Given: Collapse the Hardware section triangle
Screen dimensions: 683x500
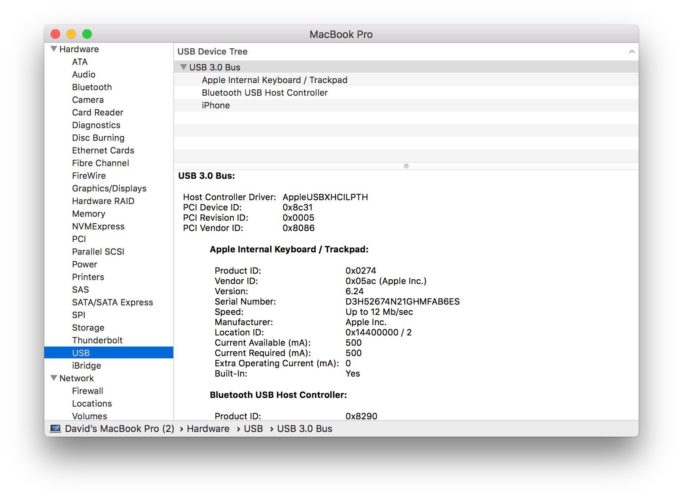Looking at the screenshot, I should pyautogui.click(x=54, y=49).
